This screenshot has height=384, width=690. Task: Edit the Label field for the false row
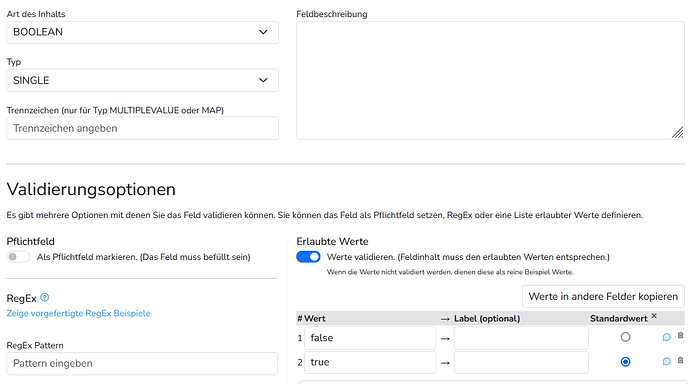(x=521, y=338)
